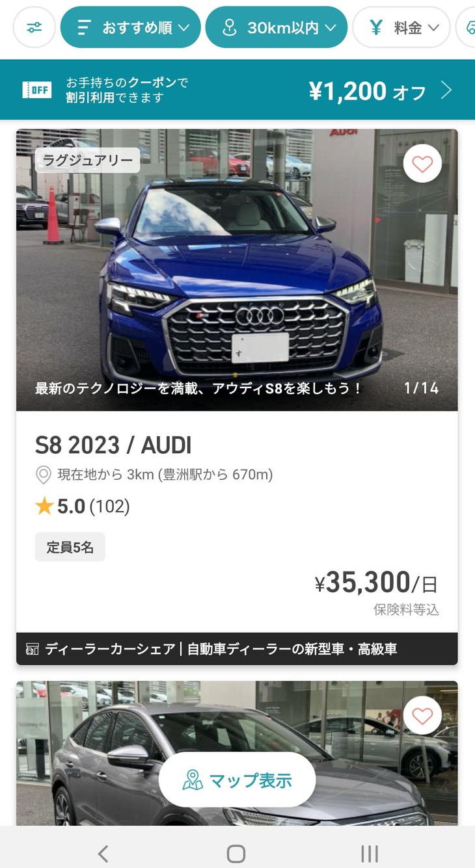Tap the partially visible car-type filter chip
This screenshot has height=868, width=475.
coord(466,27)
